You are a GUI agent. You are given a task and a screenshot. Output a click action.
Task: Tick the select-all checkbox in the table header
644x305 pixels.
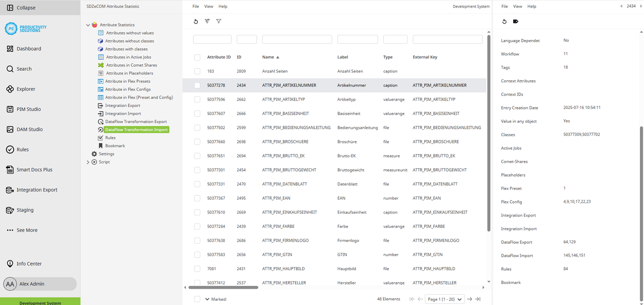point(197,57)
